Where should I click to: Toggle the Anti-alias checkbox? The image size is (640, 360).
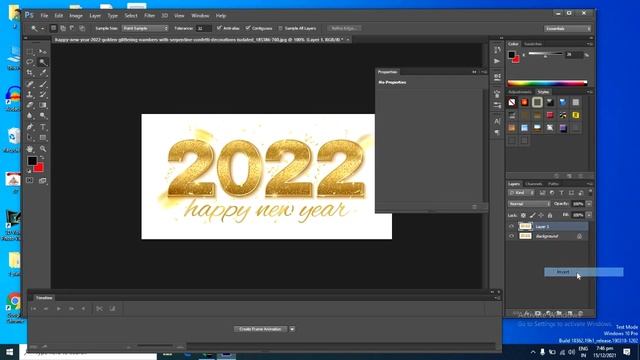pos(219,28)
